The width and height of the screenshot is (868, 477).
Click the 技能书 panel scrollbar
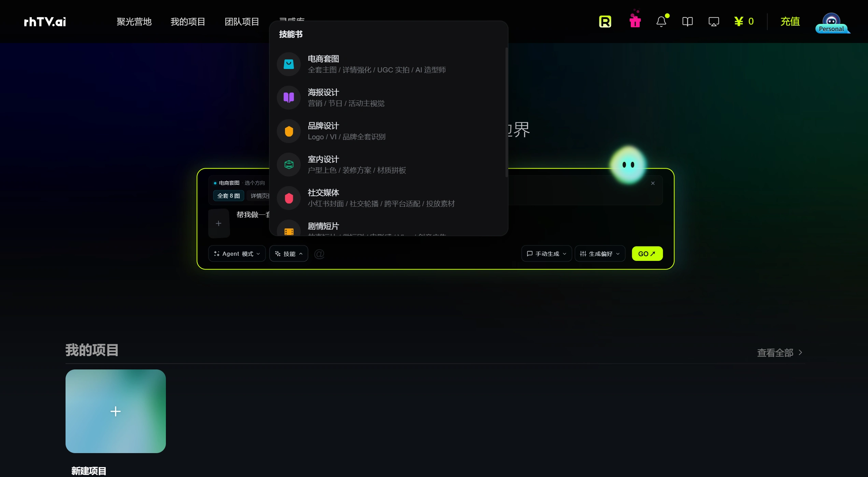[x=507, y=112]
